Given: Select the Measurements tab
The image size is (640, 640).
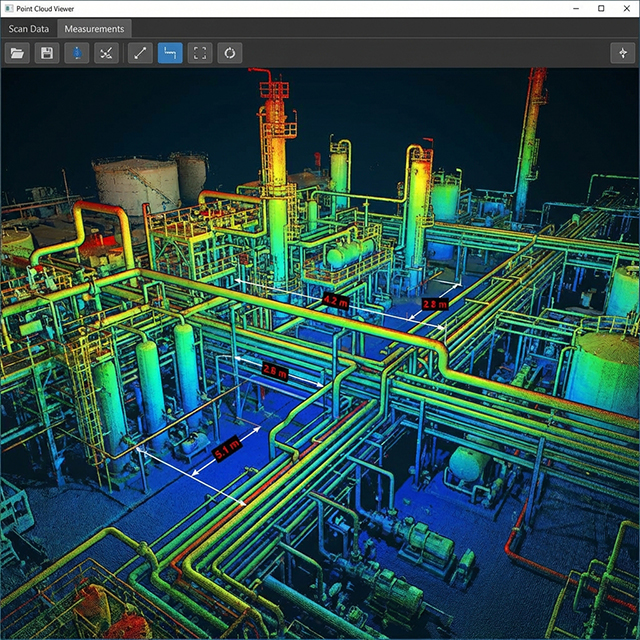Looking at the screenshot, I should click(x=94, y=28).
